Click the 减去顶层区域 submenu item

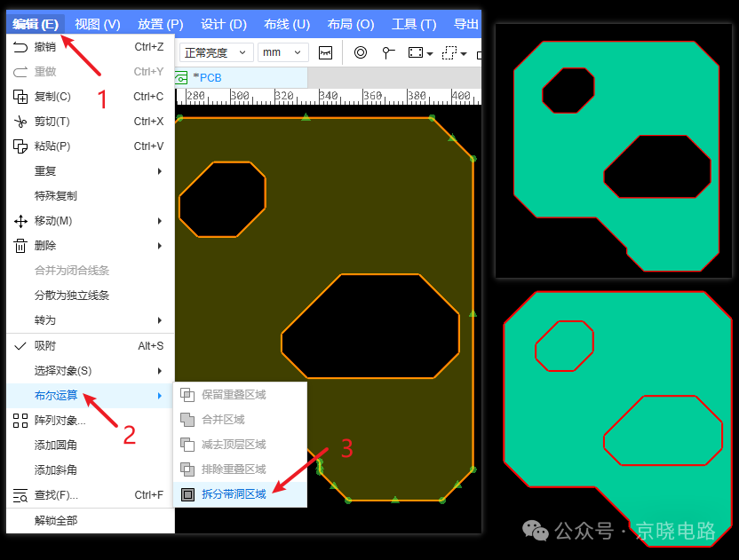tap(241, 445)
